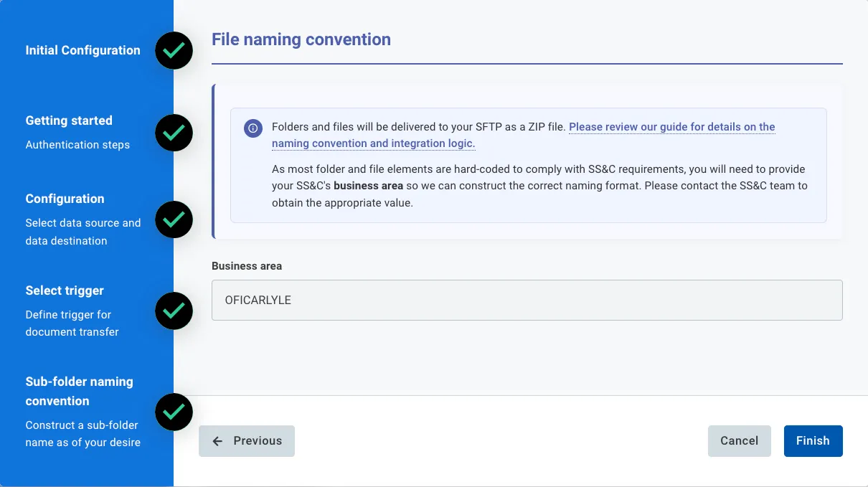
Task: Open Sub-folder naming convention step
Action: click(79, 391)
